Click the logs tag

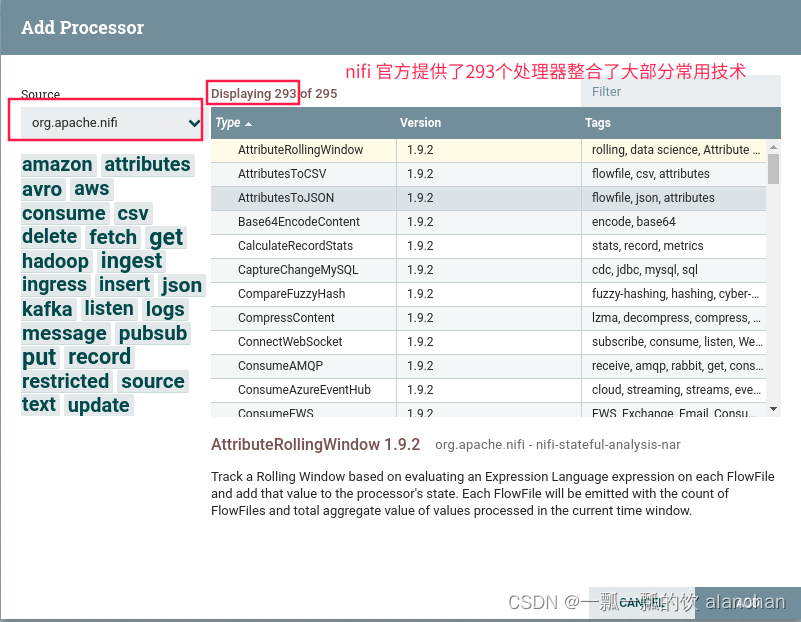tap(165, 309)
